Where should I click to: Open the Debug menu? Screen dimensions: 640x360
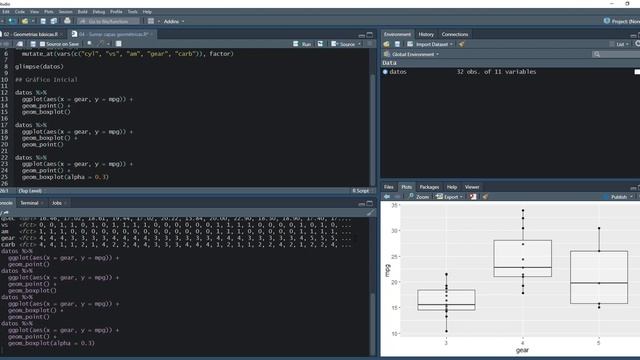pos(99,12)
